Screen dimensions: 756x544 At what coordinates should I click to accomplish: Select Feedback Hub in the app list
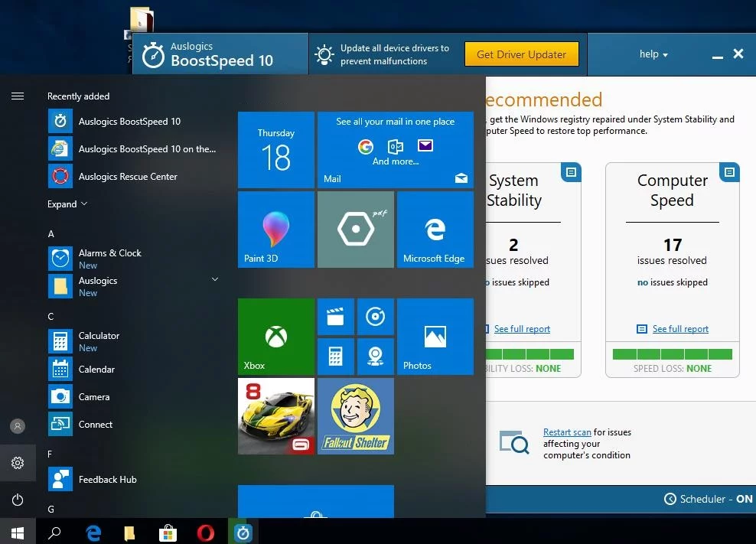click(107, 480)
